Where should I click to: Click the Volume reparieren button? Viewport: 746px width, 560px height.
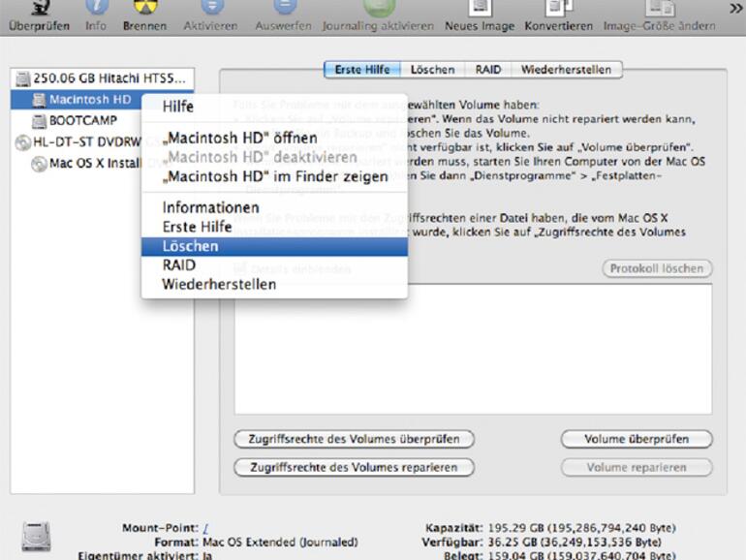click(x=637, y=467)
